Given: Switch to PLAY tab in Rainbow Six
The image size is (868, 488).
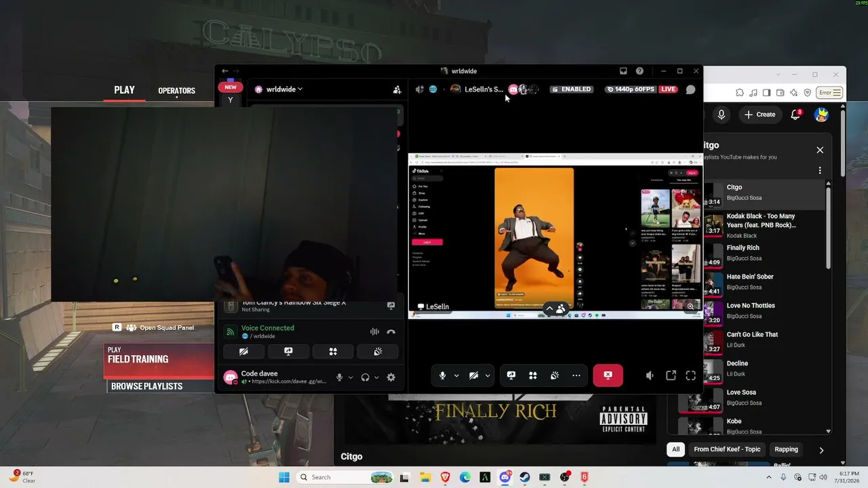Looking at the screenshot, I should tap(124, 90).
